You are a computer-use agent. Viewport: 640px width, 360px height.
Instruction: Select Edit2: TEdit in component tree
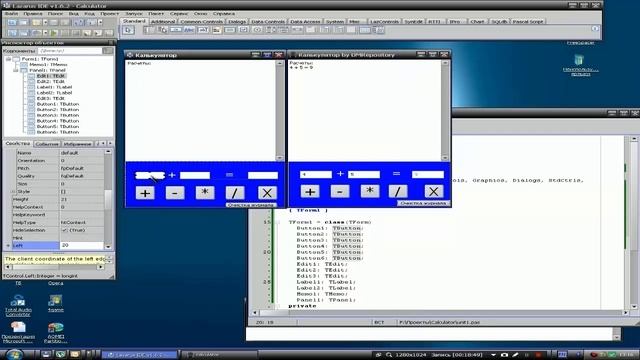pos(51,82)
